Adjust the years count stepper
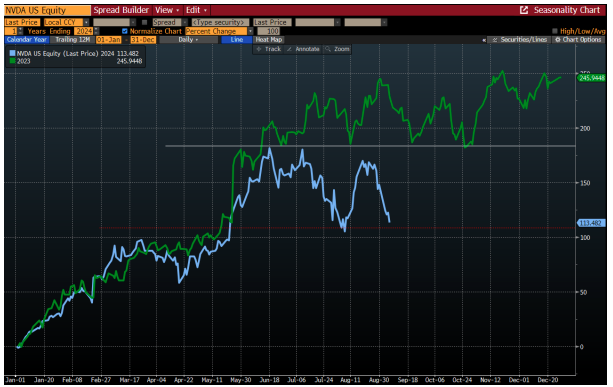Image resolution: width=613 pixels, height=387 pixels. (x=21, y=31)
